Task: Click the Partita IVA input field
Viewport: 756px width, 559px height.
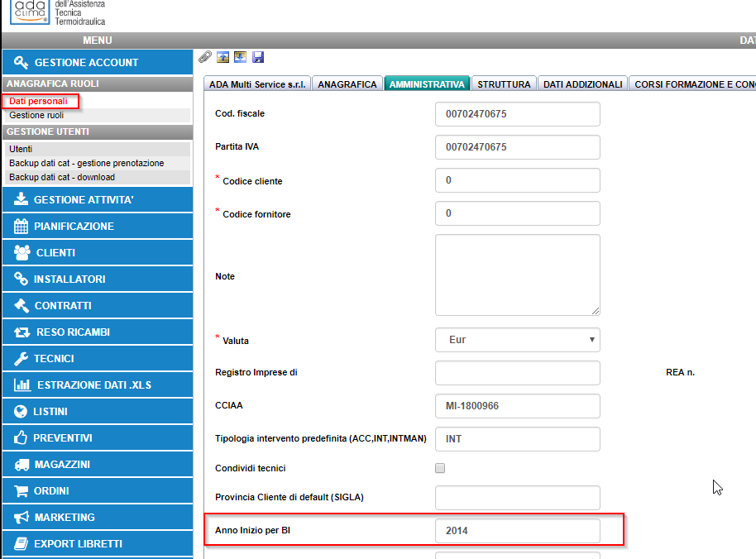Action: click(517, 147)
